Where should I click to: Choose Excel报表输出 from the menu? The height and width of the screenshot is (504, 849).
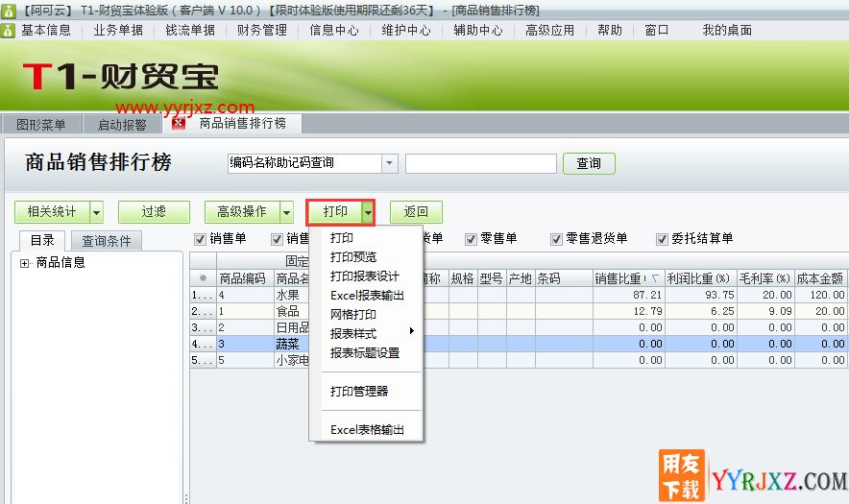point(367,296)
